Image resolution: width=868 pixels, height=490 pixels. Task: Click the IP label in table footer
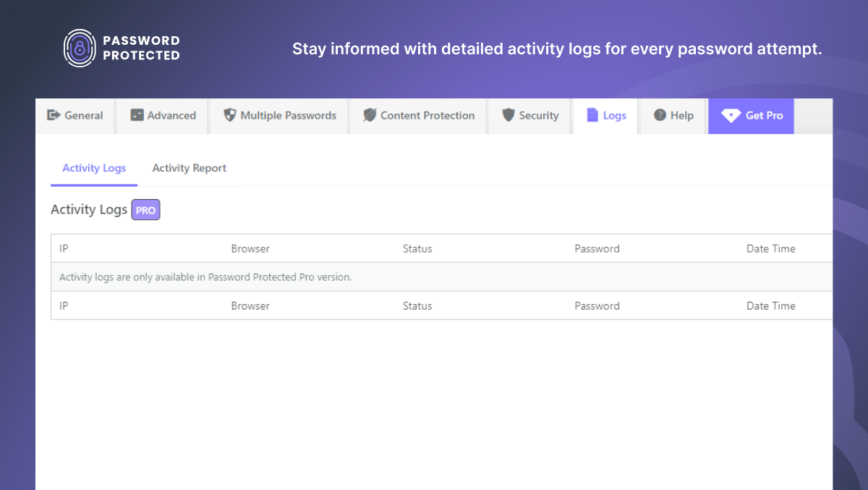click(x=64, y=305)
